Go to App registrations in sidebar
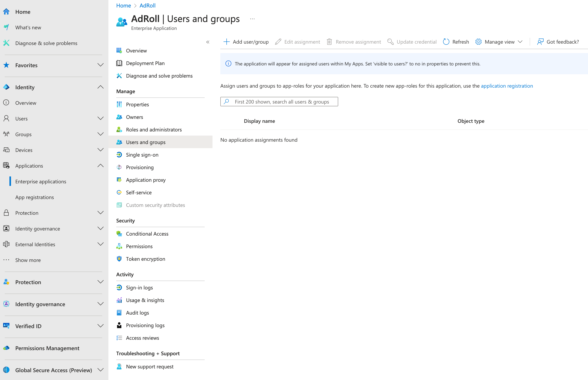 pos(35,197)
